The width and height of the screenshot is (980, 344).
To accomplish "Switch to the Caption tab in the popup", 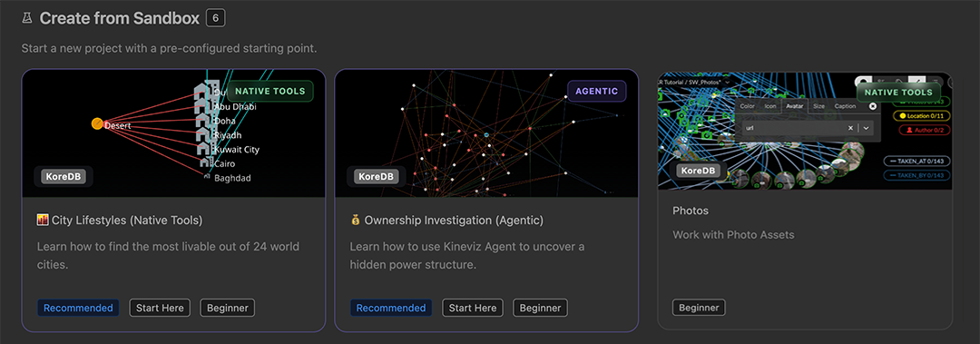I will (845, 106).
